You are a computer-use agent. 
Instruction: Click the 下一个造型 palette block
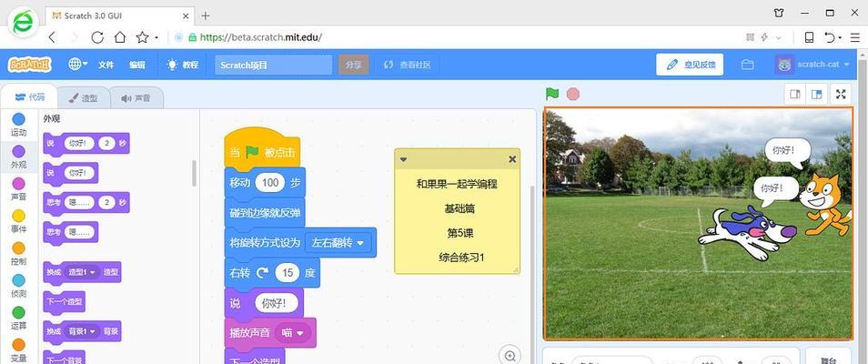point(65,301)
